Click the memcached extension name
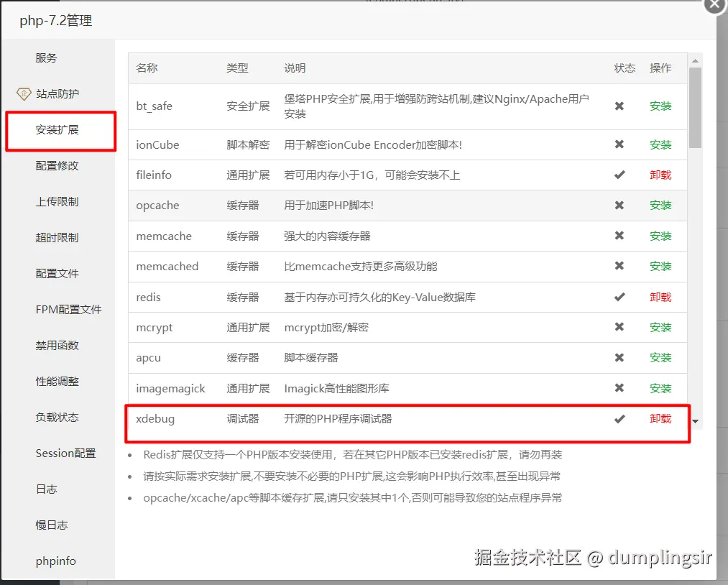728x585 pixels. pos(167,267)
